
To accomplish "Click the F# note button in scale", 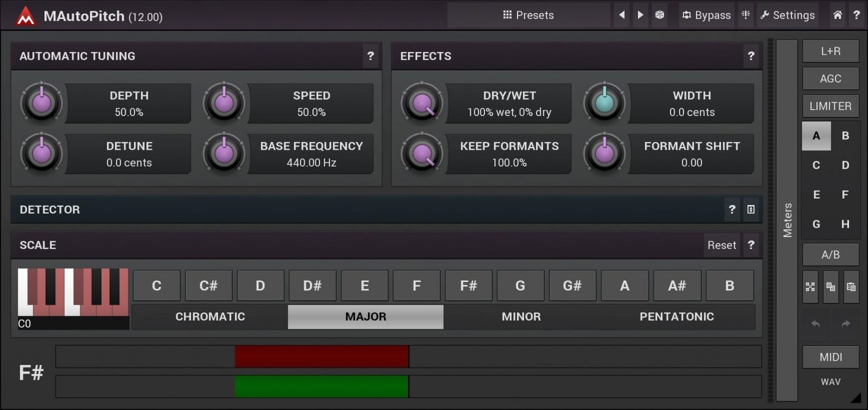I will tap(468, 286).
